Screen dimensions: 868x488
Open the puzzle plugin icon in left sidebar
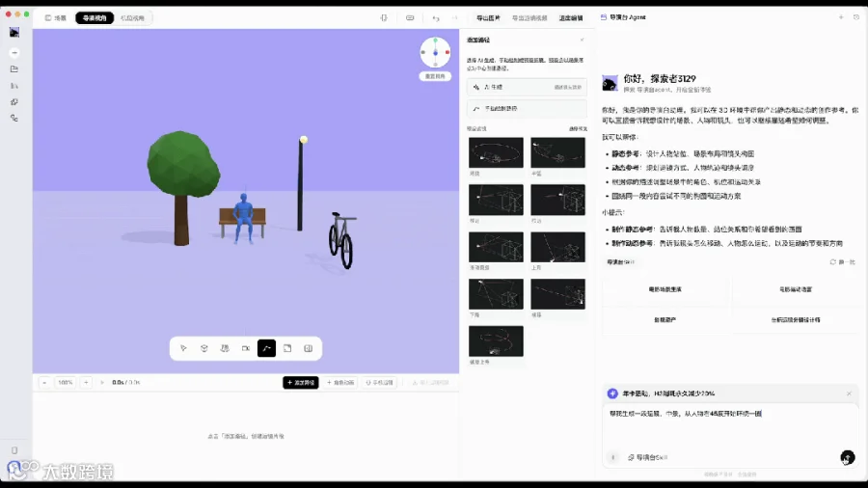click(x=14, y=102)
